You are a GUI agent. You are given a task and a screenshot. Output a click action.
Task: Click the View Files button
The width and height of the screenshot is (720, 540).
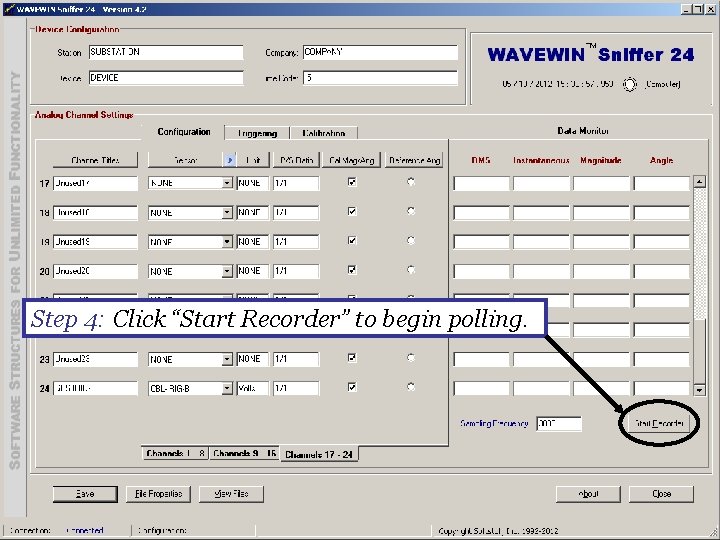pos(231,494)
